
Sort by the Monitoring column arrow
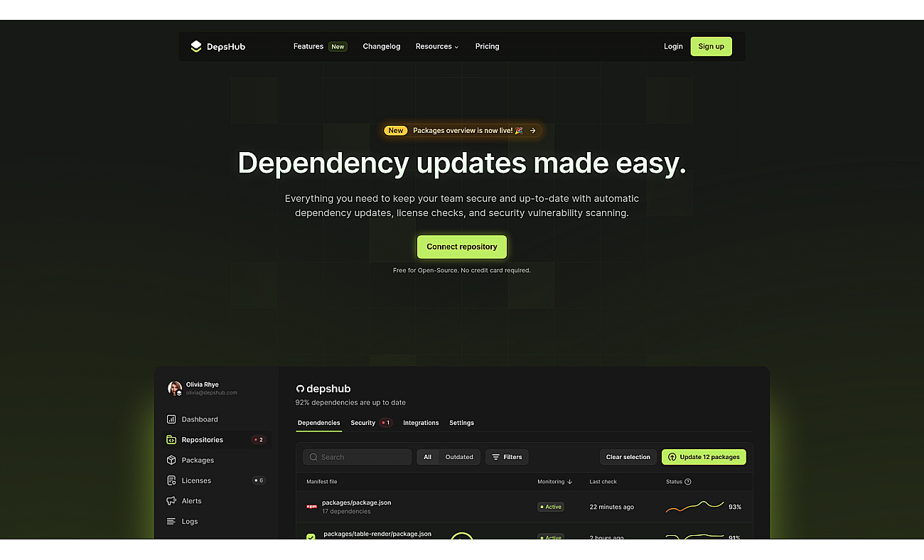pyautogui.click(x=570, y=482)
